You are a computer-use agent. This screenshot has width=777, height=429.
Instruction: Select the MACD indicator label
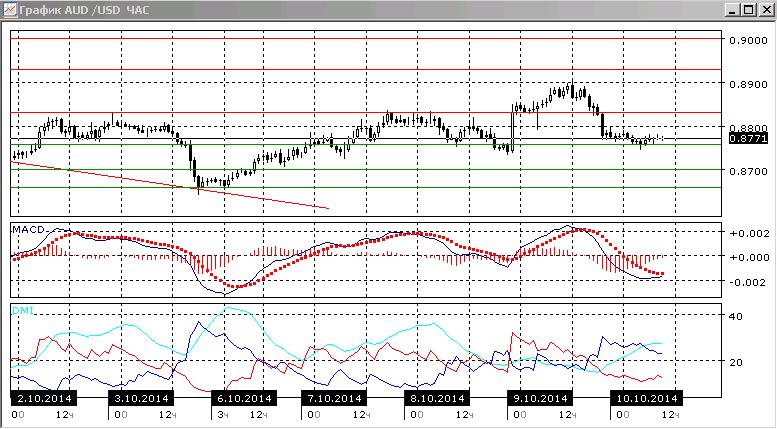pyautogui.click(x=29, y=229)
